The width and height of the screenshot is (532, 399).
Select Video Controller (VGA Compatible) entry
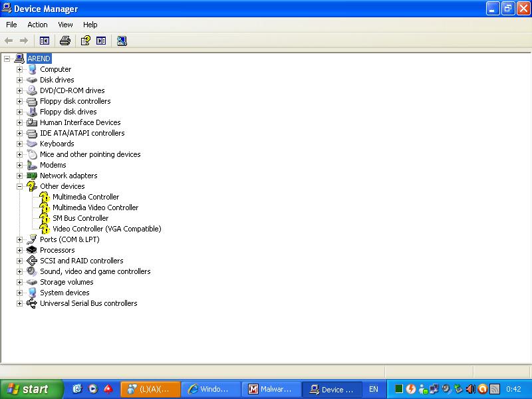point(107,229)
